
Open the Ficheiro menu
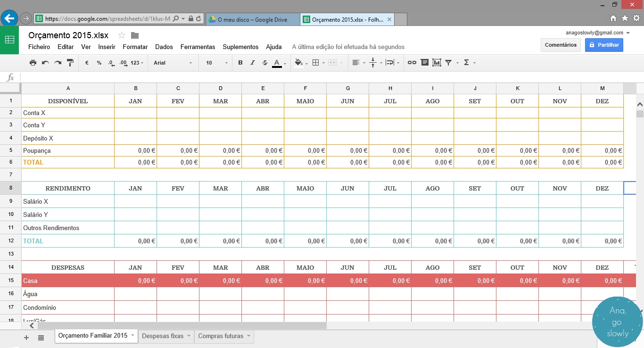39,47
